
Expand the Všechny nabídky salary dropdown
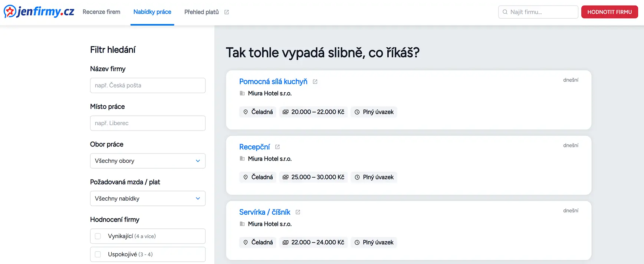pos(147,198)
